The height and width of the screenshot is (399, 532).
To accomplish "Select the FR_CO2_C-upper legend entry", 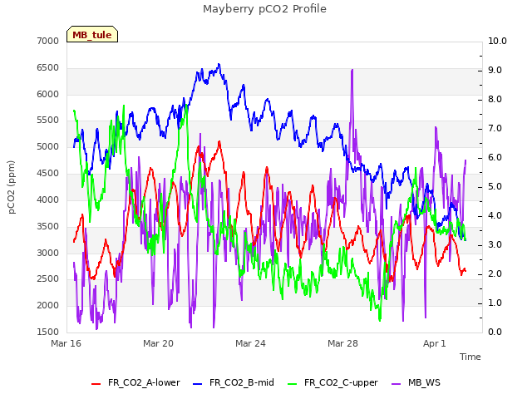I will [x=332, y=382].
